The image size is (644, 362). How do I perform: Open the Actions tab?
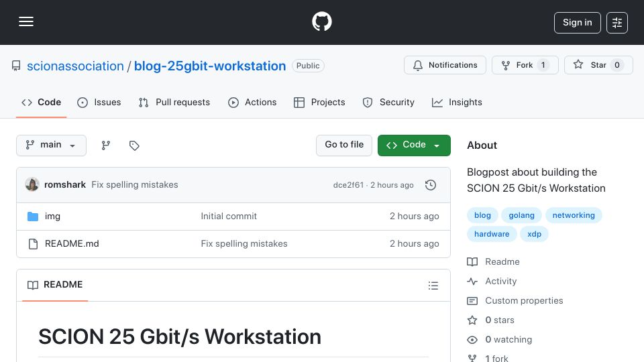(x=252, y=102)
